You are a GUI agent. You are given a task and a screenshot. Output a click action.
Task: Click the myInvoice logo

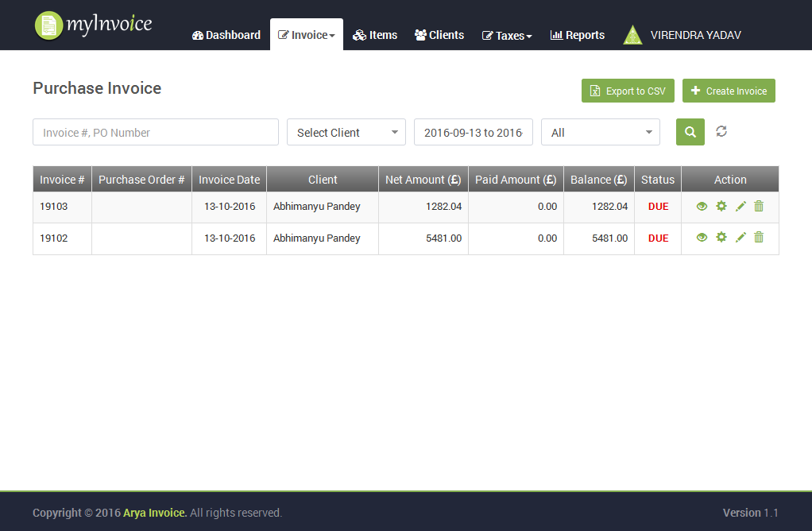click(x=93, y=25)
